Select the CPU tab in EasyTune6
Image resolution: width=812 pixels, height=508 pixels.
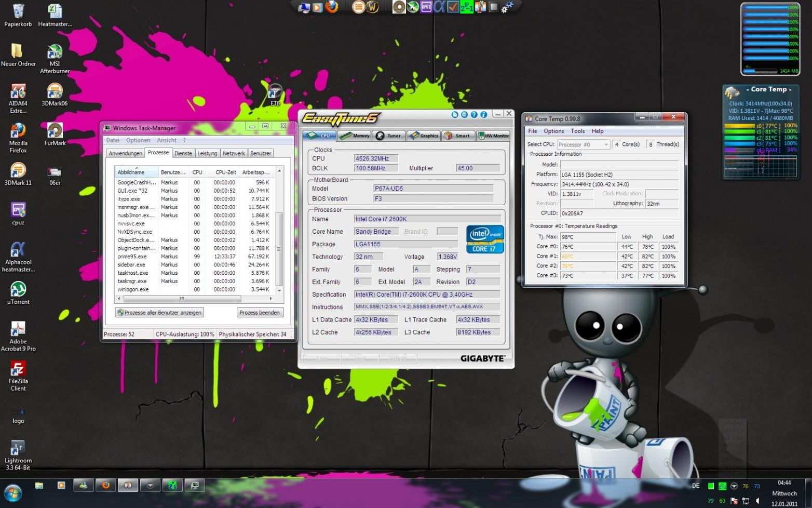tap(320, 136)
